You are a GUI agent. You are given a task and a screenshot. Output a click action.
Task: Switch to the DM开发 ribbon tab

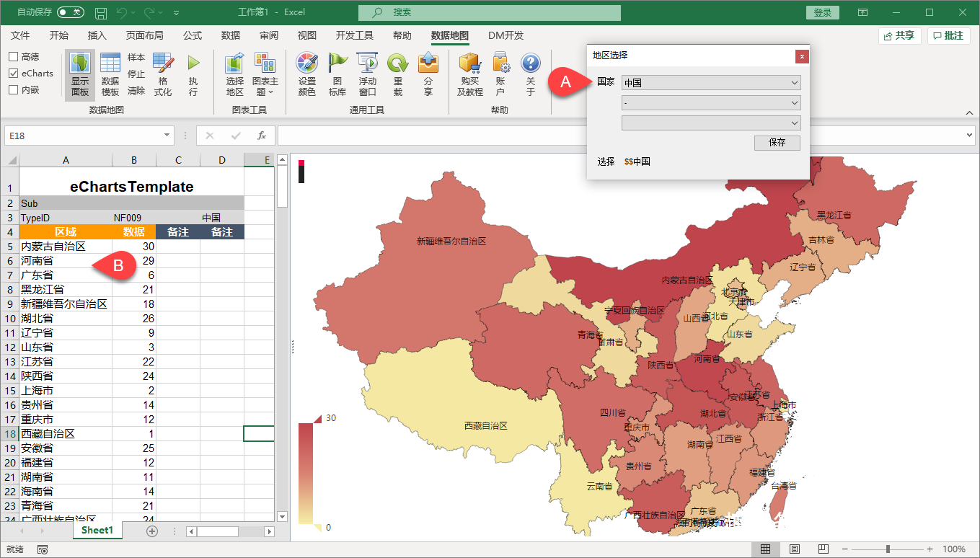[x=506, y=35]
